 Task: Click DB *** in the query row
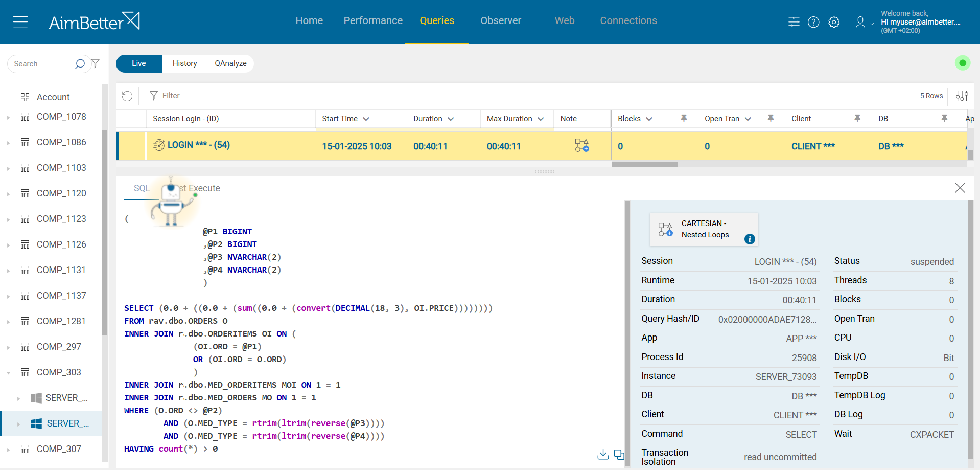pyautogui.click(x=891, y=146)
